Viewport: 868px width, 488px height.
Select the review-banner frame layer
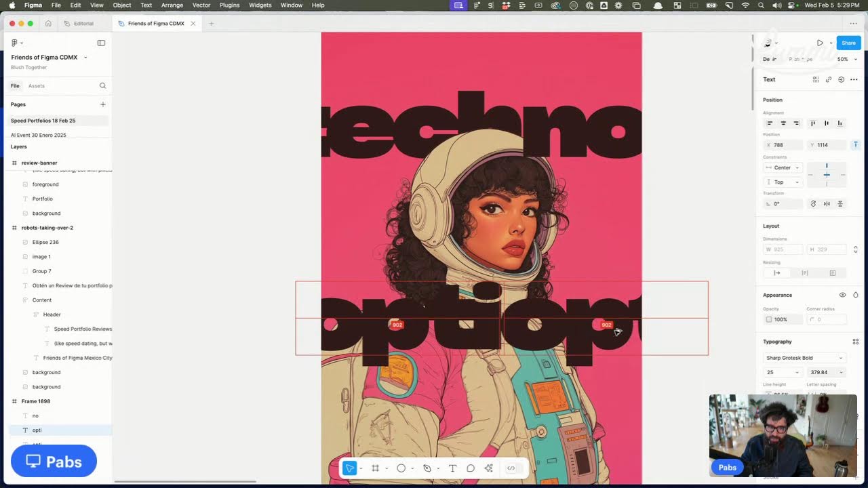point(39,163)
